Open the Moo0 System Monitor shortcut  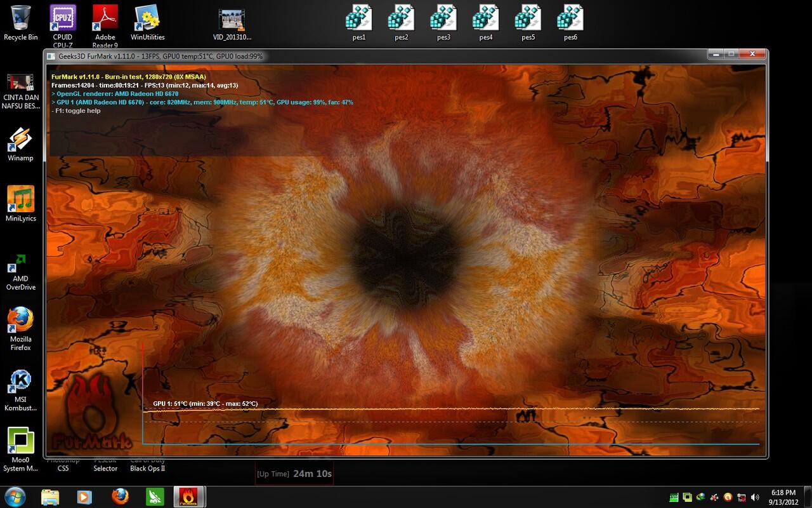(20, 450)
